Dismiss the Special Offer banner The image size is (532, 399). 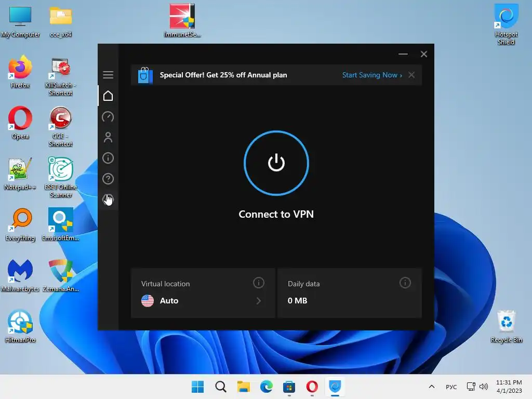point(411,75)
